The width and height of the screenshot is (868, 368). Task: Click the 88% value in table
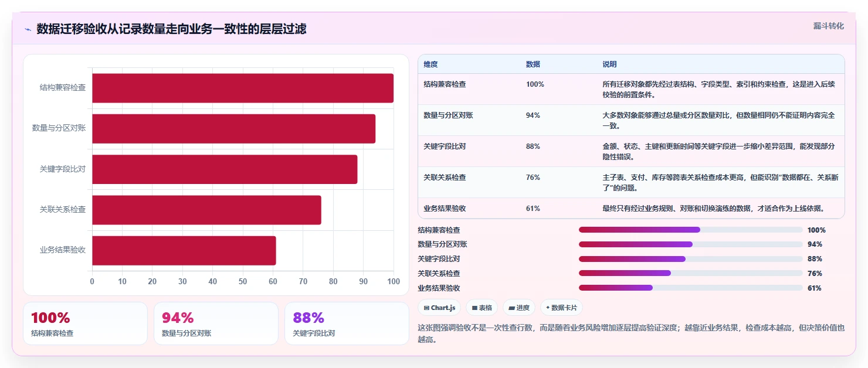click(533, 146)
